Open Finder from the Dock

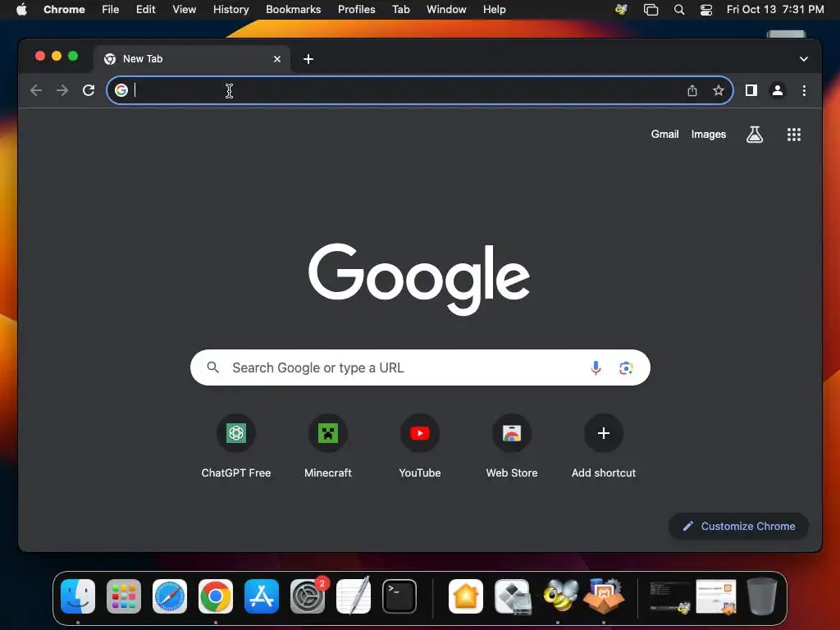pyautogui.click(x=78, y=596)
